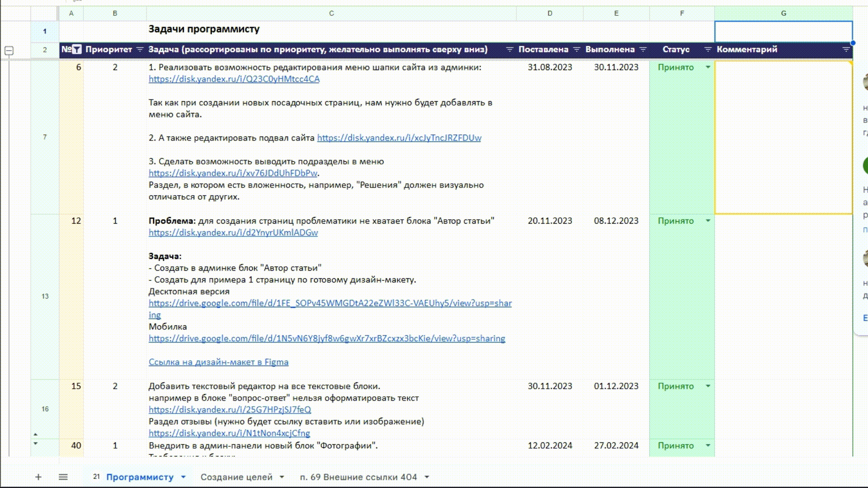
Task: Select column C header
Action: pyautogui.click(x=331, y=14)
